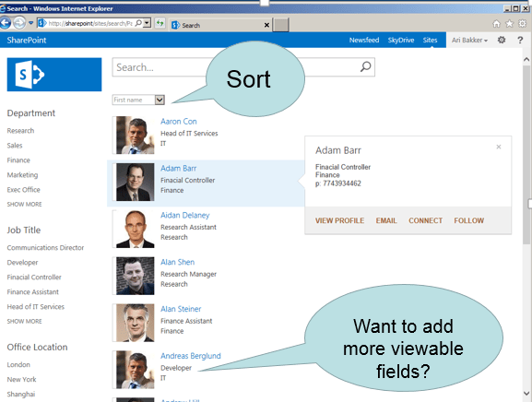
Task: Click Aidan Delaney's profile photo
Action: coord(135,229)
